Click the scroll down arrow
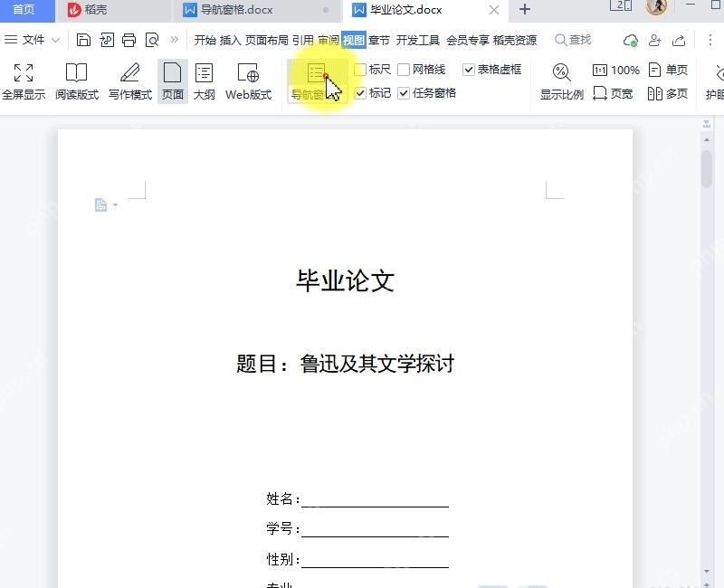Viewport: 724px width, 588px height. point(707,572)
